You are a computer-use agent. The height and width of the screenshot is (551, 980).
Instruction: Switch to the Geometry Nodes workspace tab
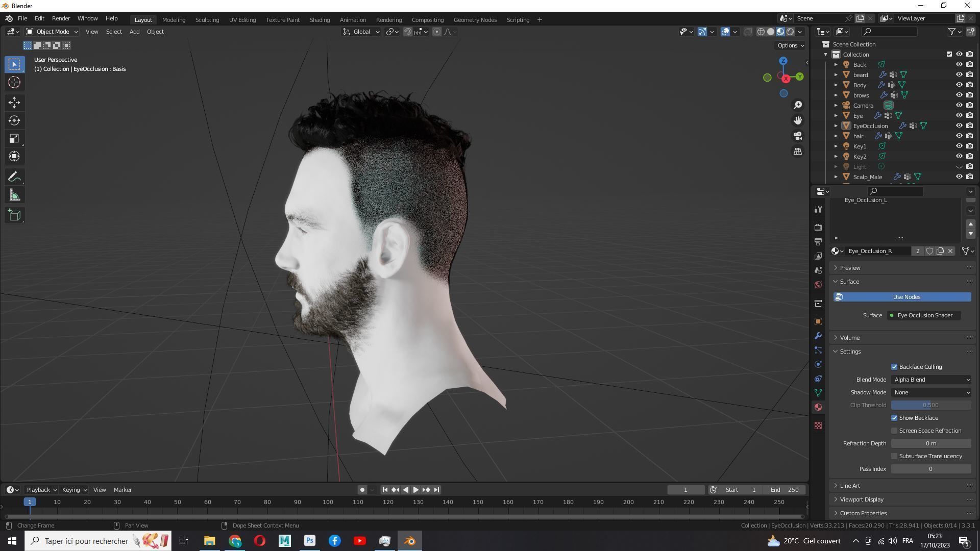(475, 20)
